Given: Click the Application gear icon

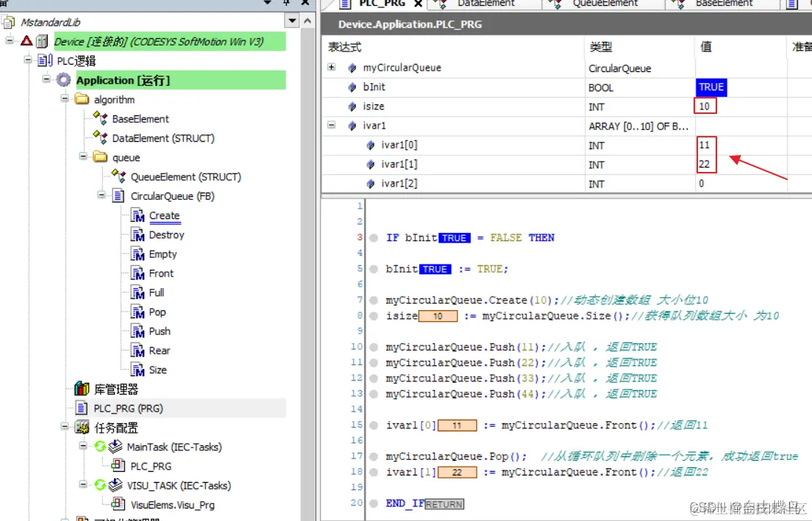Looking at the screenshot, I should click(x=63, y=80).
